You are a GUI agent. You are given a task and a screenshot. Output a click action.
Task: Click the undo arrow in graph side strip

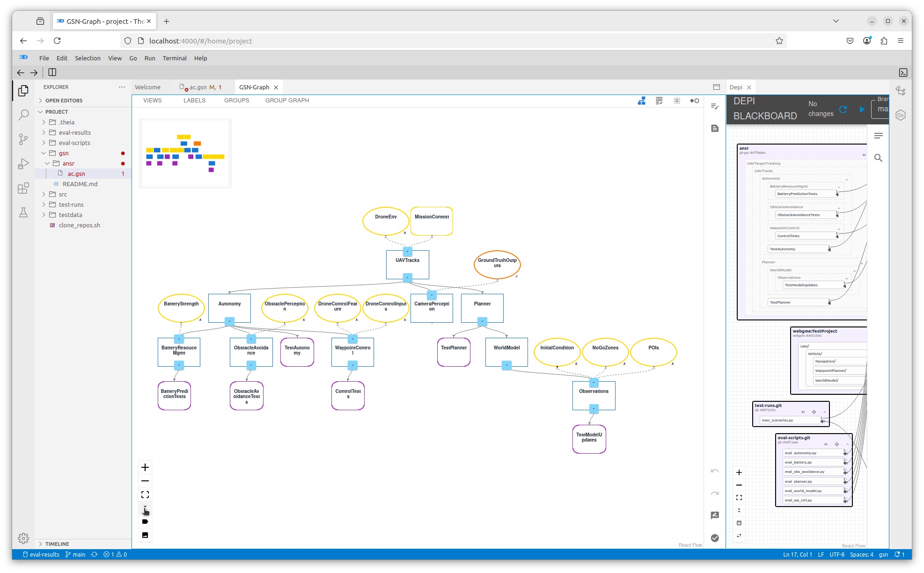[715, 471]
